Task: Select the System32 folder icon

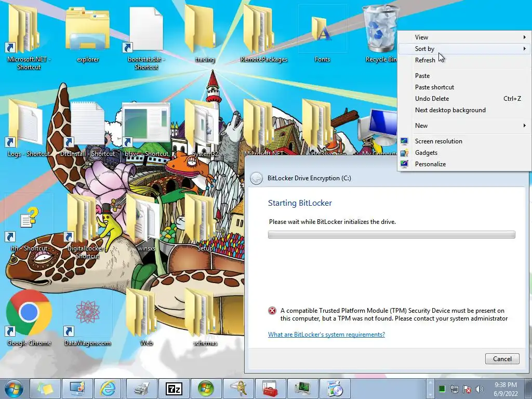Action: [x=205, y=129]
